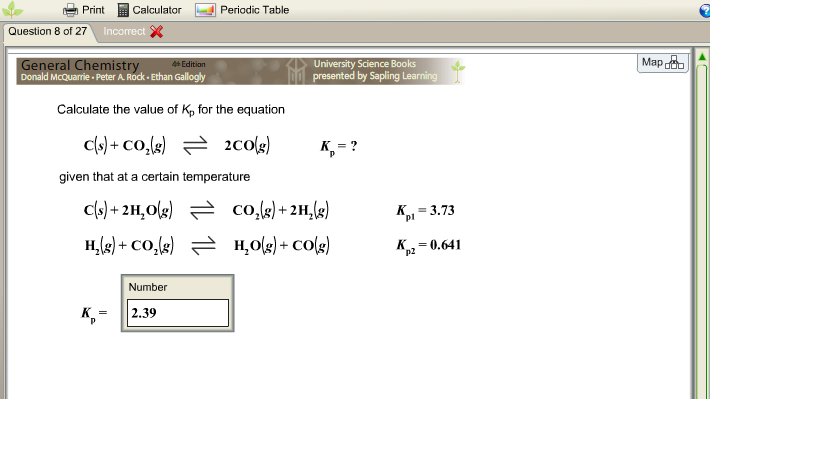This screenshot has height=460, width=819.
Task: Click the Map hierarchy icon
Action: (x=674, y=63)
